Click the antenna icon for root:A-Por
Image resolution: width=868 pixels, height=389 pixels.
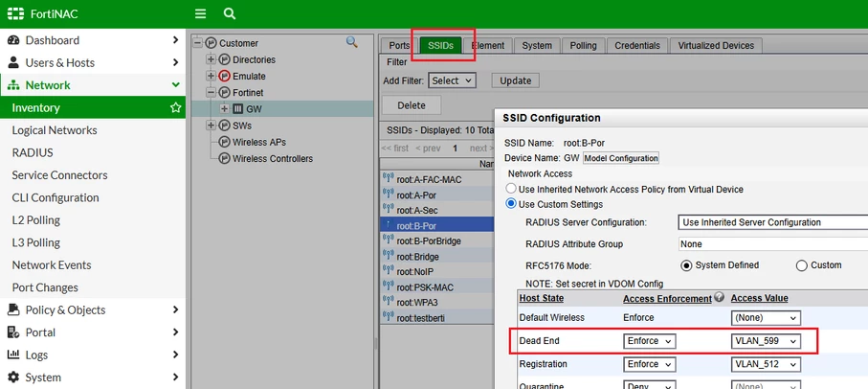point(389,194)
